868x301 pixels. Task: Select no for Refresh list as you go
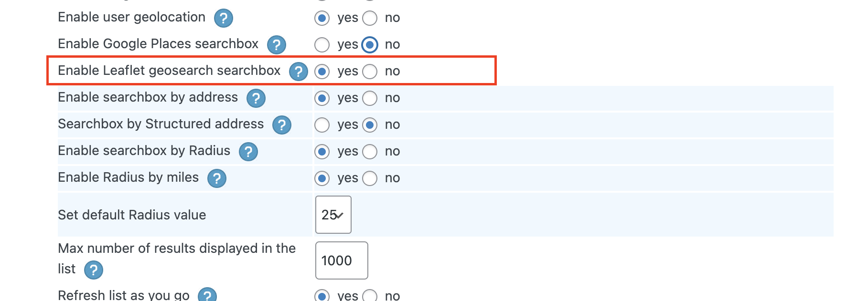[x=370, y=296]
